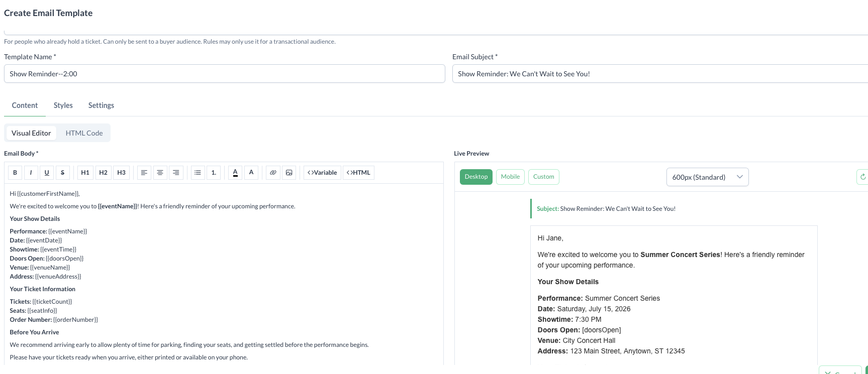Apply underline formatting
The height and width of the screenshot is (374, 868).
[x=47, y=173]
